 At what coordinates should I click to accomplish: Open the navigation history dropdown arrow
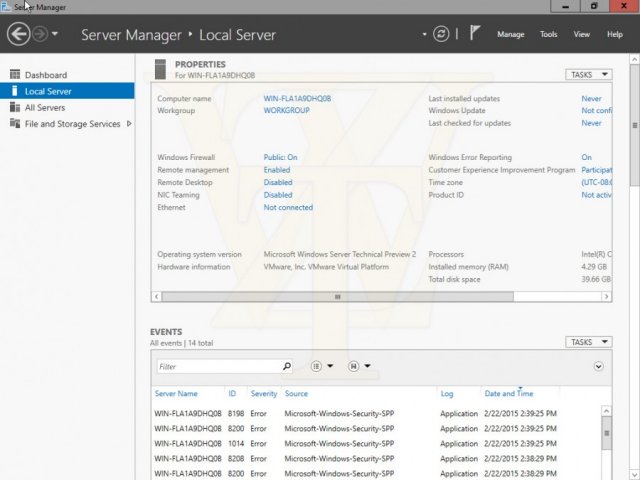click(x=55, y=34)
